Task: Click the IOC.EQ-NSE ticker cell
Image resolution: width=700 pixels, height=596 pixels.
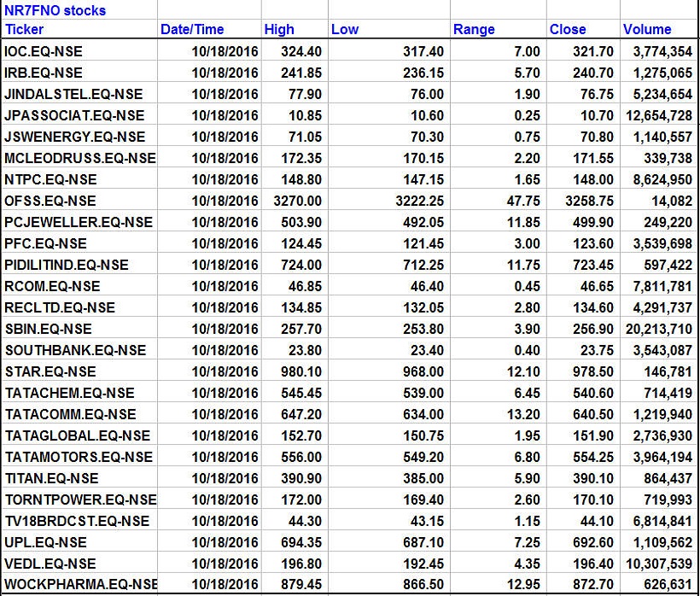Action: [x=44, y=51]
